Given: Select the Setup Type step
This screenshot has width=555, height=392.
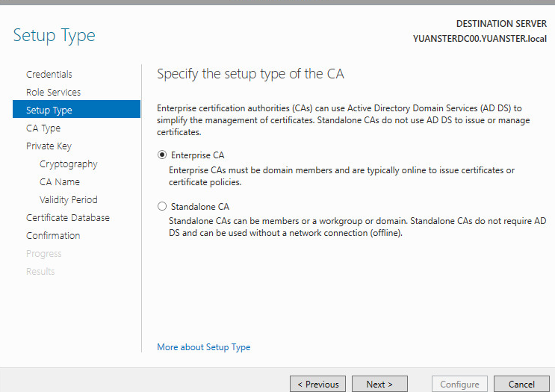Looking at the screenshot, I should [x=76, y=110].
